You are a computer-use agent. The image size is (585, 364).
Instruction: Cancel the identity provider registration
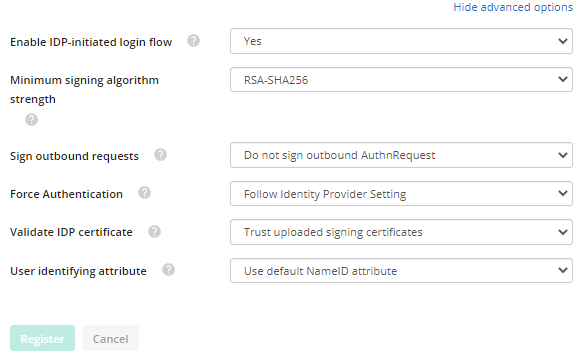pyautogui.click(x=110, y=338)
